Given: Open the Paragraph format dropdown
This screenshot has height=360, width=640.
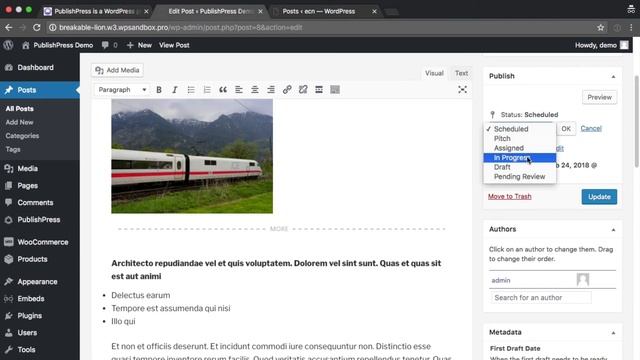Looking at the screenshot, I should pos(122,90).
